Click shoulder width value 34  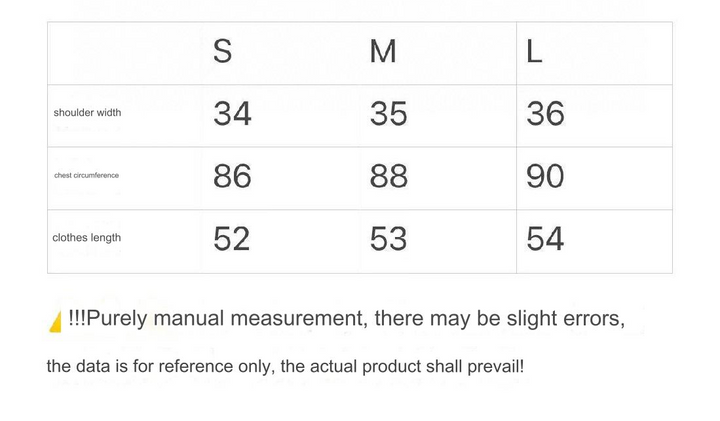click(232, 114)
